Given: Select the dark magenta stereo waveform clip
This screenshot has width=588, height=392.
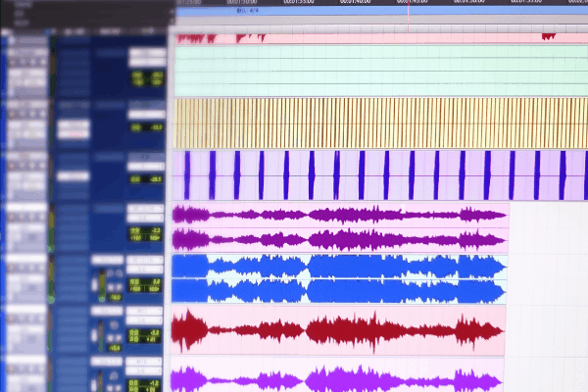Looking at the screenshot, I should 340,227.
